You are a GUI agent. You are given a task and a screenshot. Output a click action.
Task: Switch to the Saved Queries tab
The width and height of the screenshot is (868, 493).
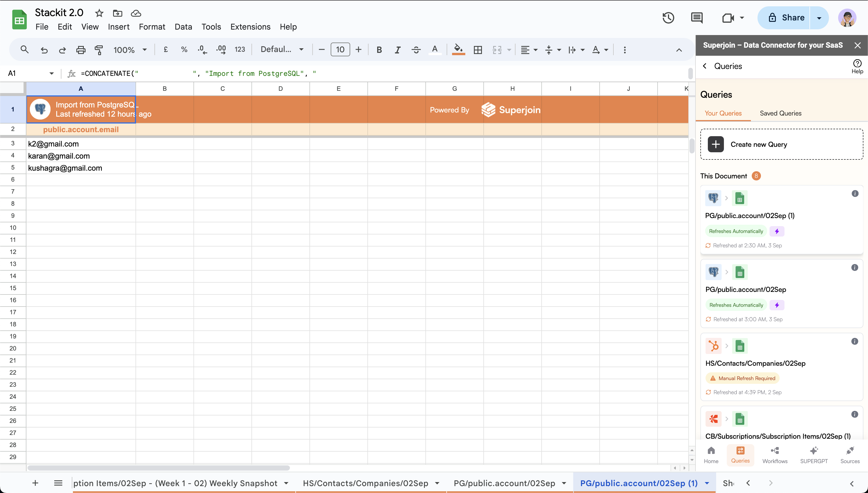(780, 113)
